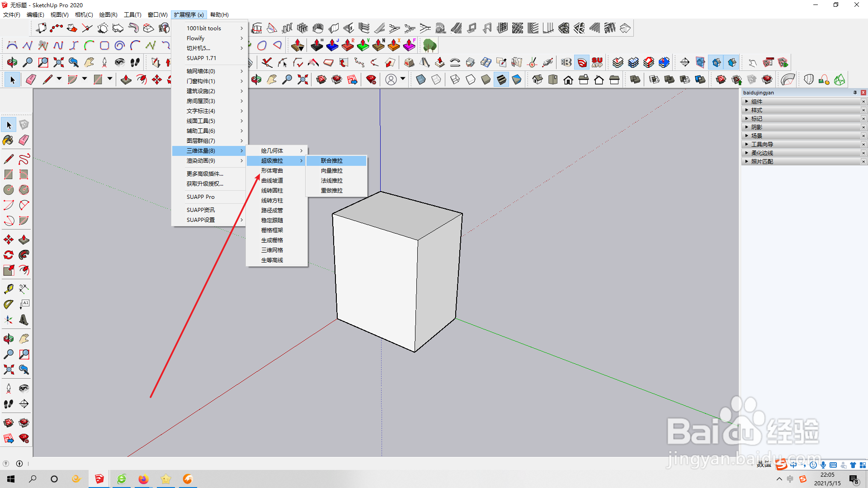The image size is (868, 488).
Task: Expand the 柔化边线 tray panel
Action: pyautogui.click(x=762, y=153)
